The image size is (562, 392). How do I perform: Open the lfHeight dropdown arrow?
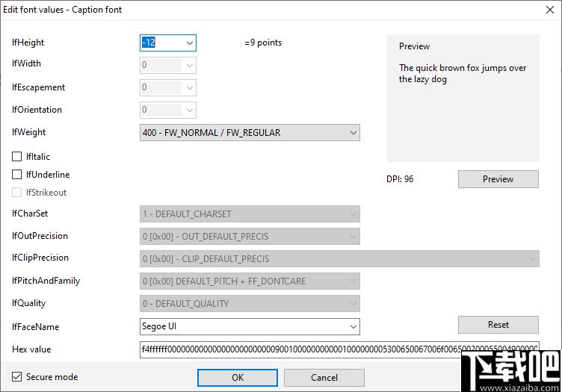[x=190, y=43]
